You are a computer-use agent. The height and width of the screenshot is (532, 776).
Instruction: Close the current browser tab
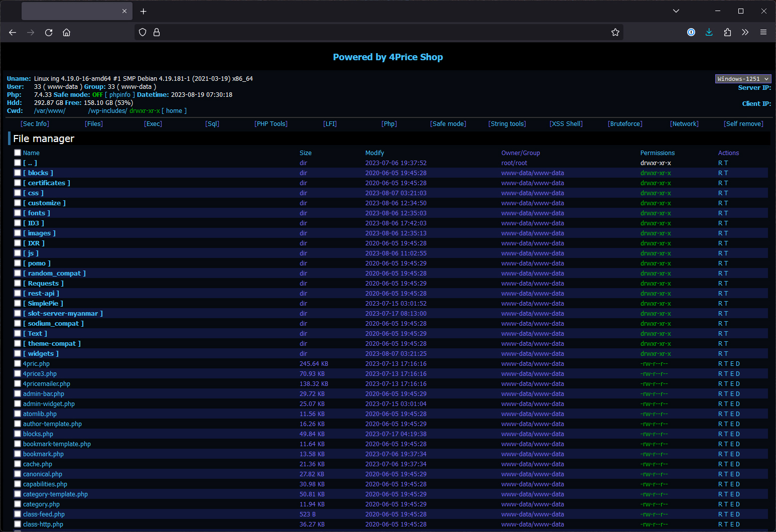(124, 11)
